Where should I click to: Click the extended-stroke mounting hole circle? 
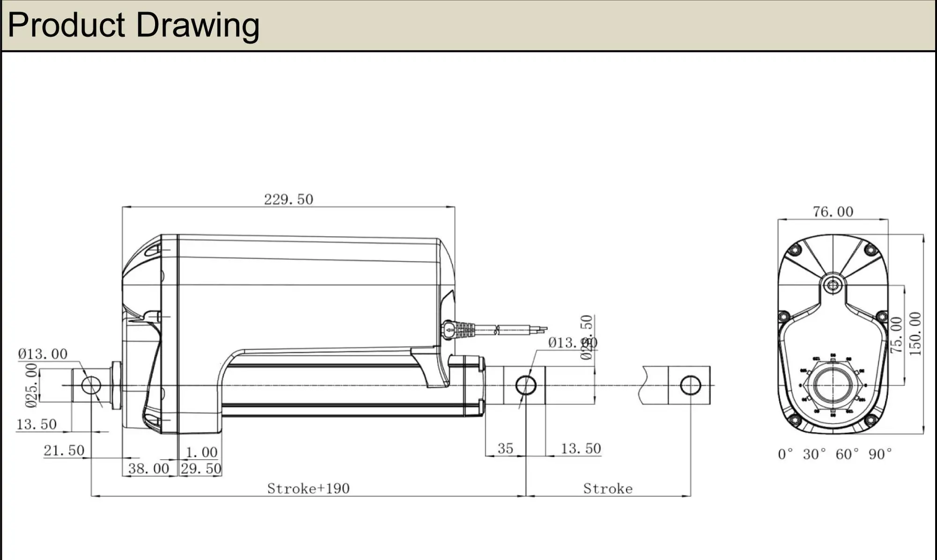coord(690,385)
